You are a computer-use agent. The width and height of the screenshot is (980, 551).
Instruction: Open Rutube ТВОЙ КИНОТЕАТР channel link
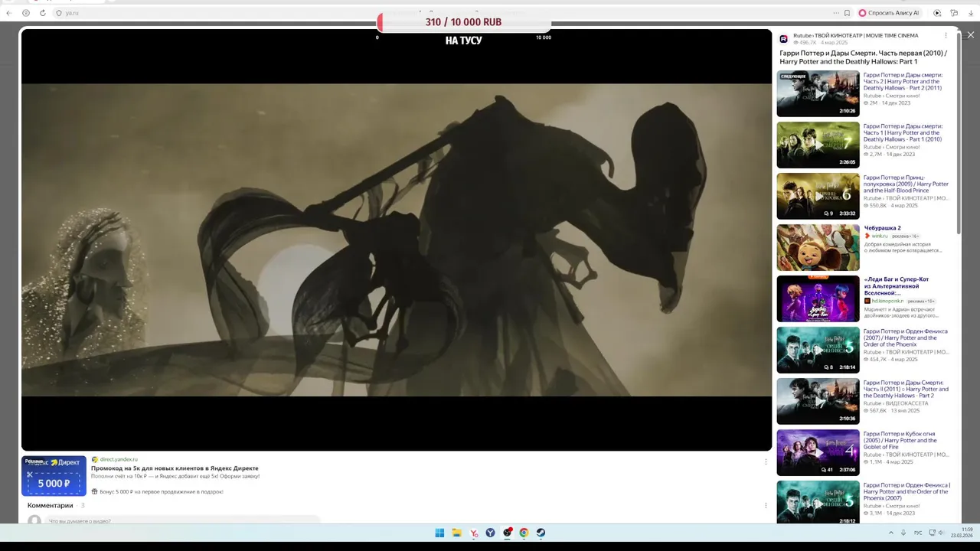[855, 35]
